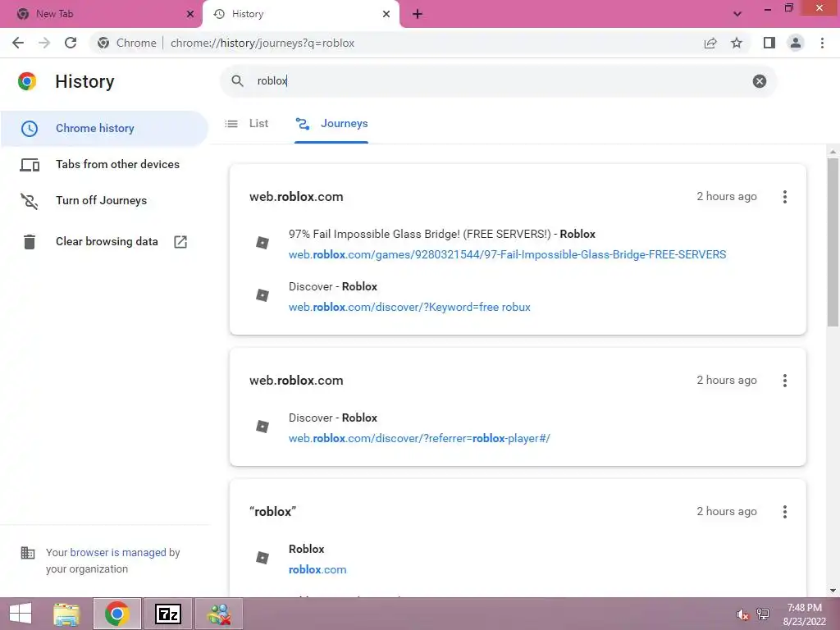Screen dimensions: 840x630
Task: Click the network tray icon
Action: coord(763,614)
